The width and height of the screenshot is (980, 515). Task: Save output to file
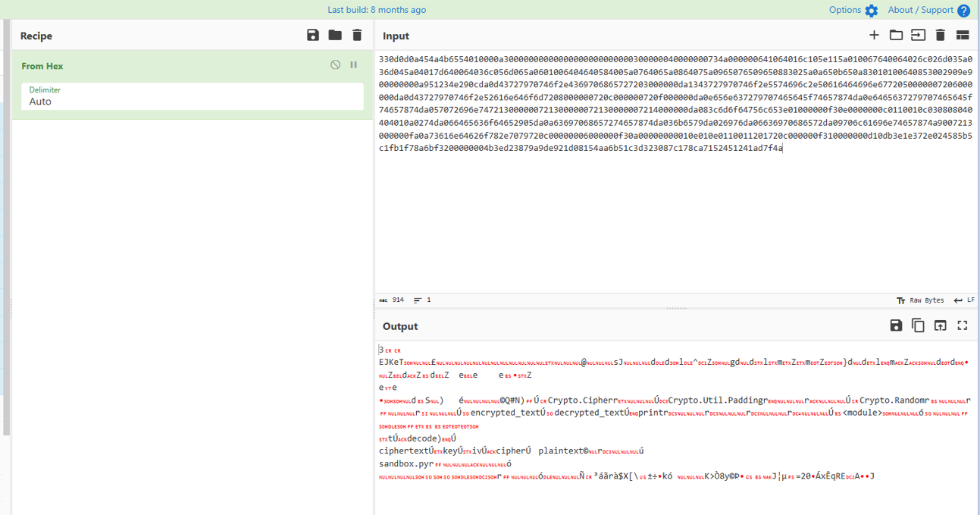click(896, 325)
